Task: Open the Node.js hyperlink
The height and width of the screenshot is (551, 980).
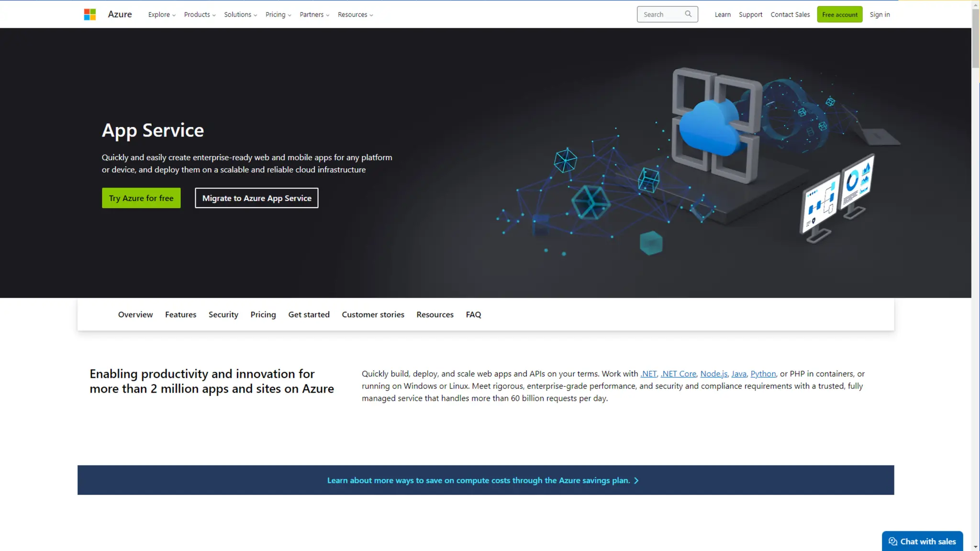Action: (713, 374)
